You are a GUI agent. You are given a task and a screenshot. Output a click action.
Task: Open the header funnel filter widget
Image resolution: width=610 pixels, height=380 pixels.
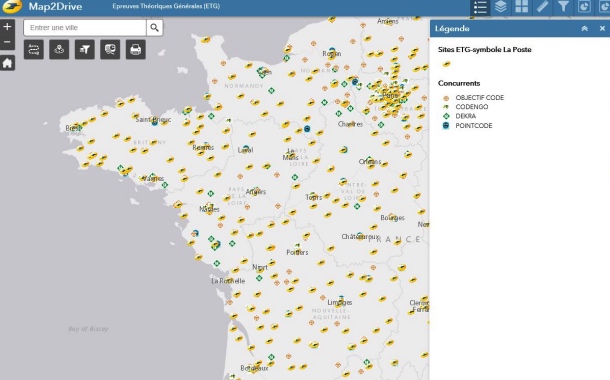[x=563, y=7]
